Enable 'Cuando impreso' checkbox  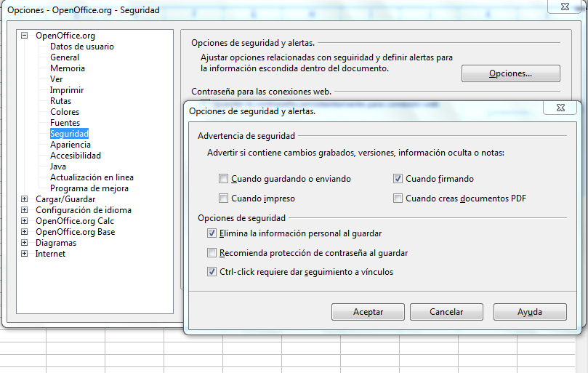pyautogui.click(x=224, y=198)
